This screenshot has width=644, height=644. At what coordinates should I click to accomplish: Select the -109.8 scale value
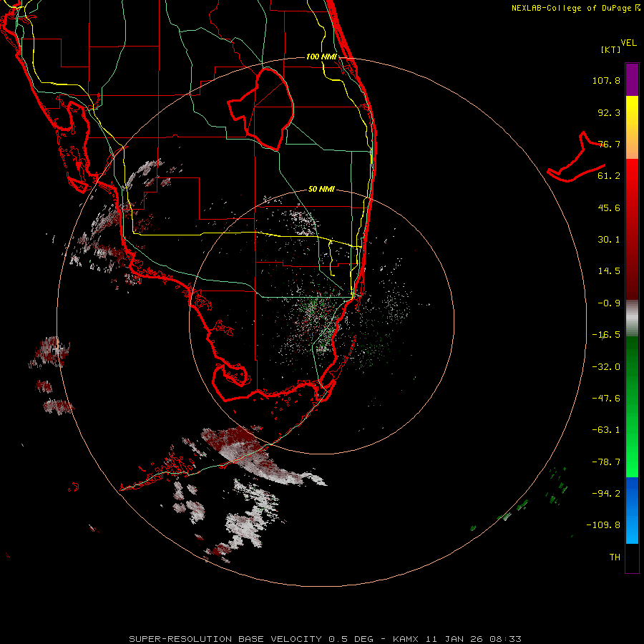[x=604, y=525]
